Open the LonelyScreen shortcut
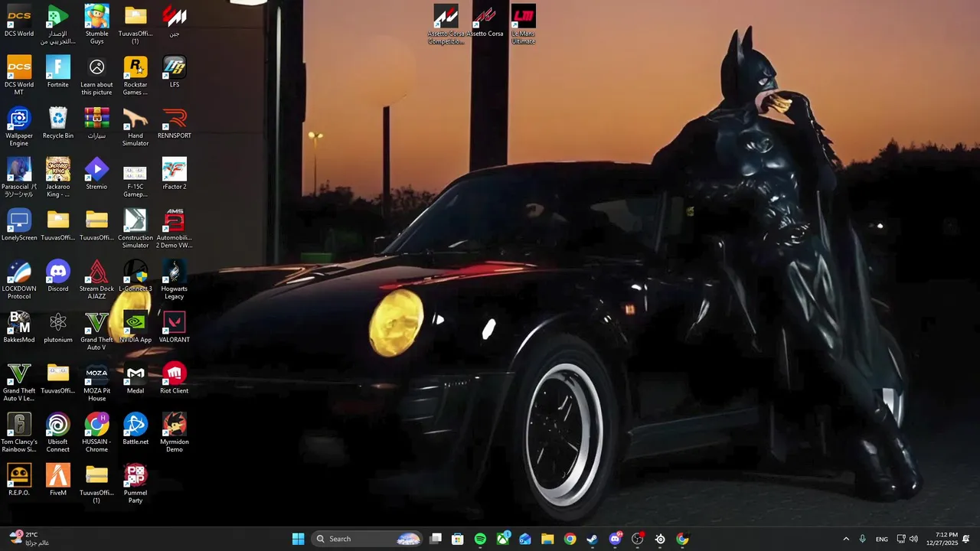 click(19, 225)
